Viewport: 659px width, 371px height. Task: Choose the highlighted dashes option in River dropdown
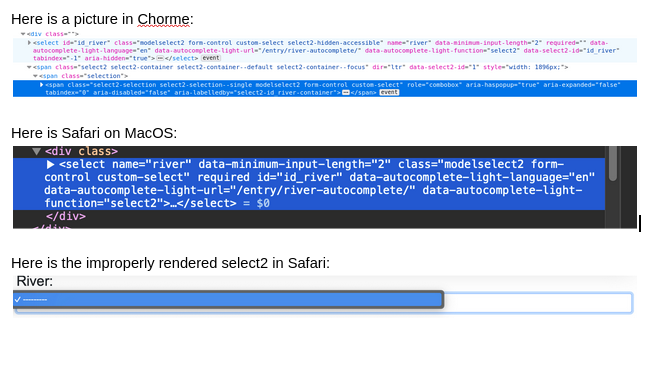[x=228, y=300]
